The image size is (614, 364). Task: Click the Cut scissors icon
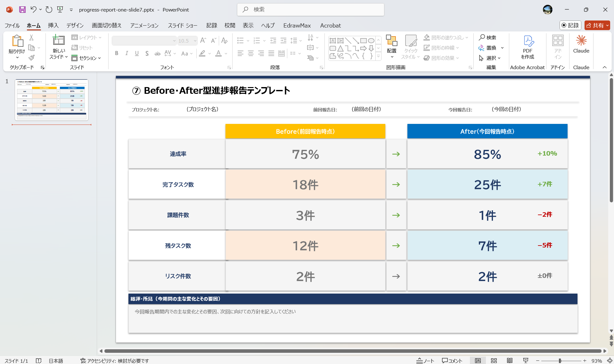(31, 37)
